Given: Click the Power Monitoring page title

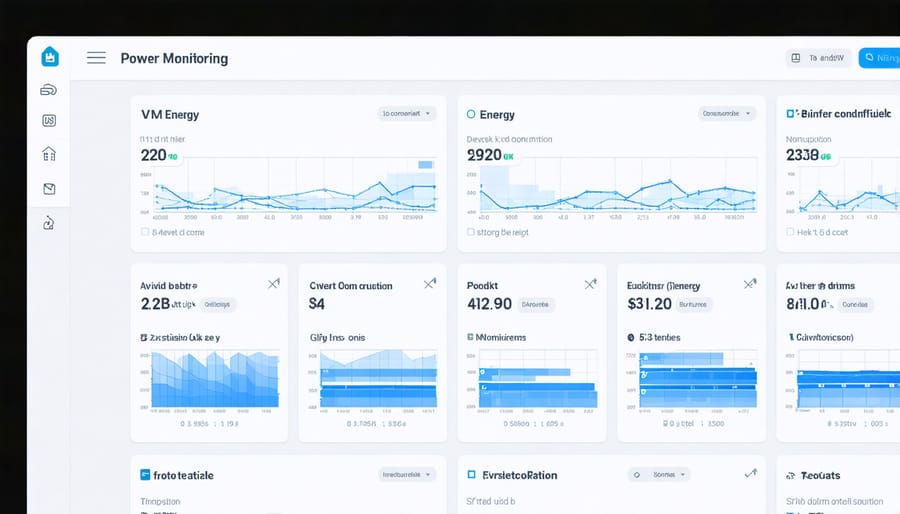Looking at the screenshot, I should 174,59.
